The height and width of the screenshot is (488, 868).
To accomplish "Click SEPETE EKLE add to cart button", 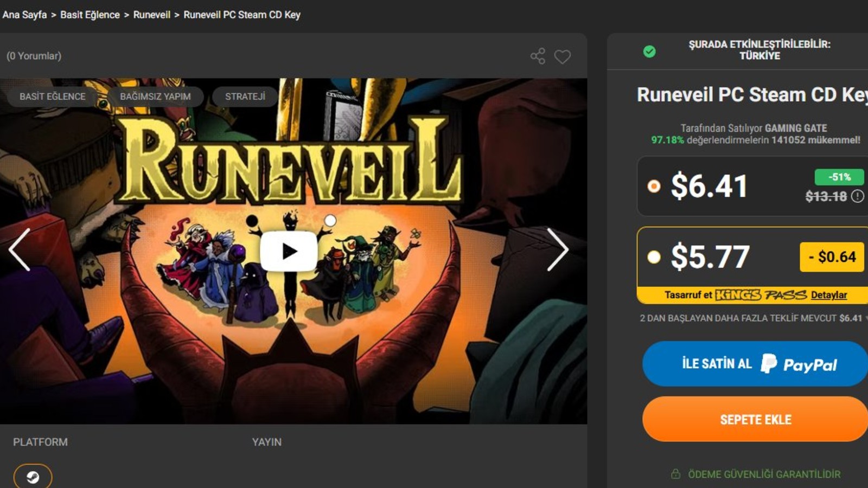I will [x=755, y=419].
